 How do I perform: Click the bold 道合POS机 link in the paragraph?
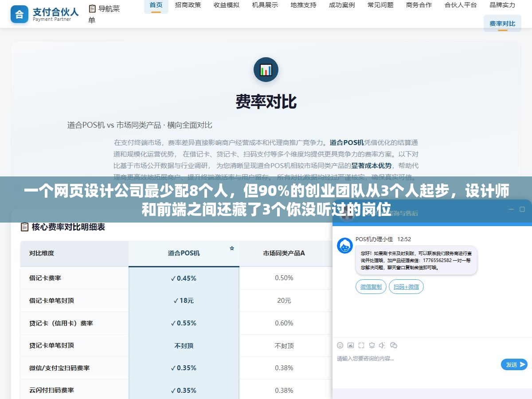(347, 143)
